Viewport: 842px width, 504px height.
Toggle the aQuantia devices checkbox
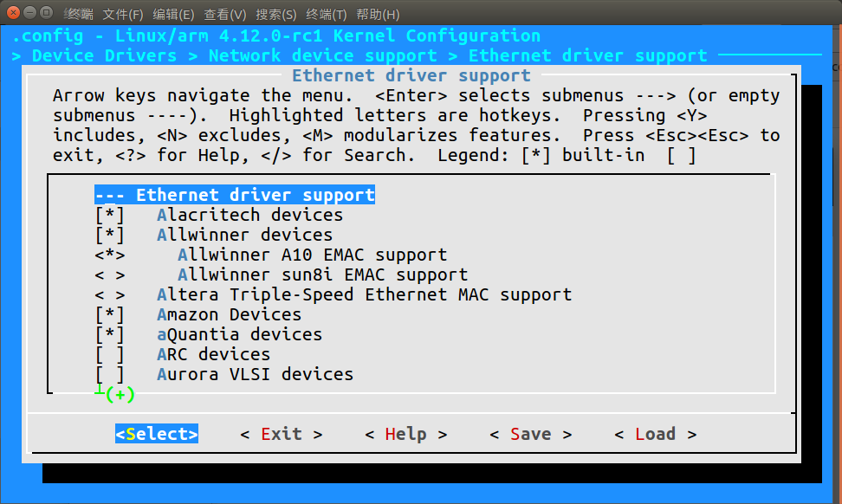(x=110, y=334)
